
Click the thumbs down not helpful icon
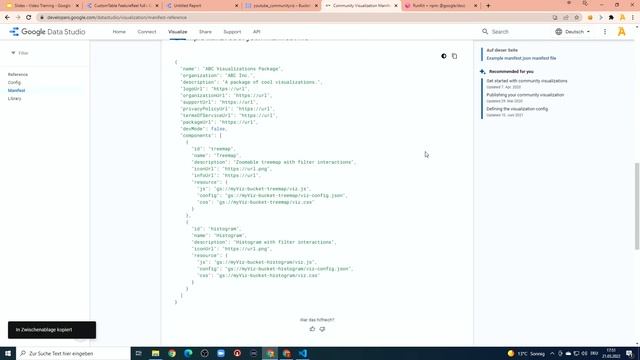322,329
